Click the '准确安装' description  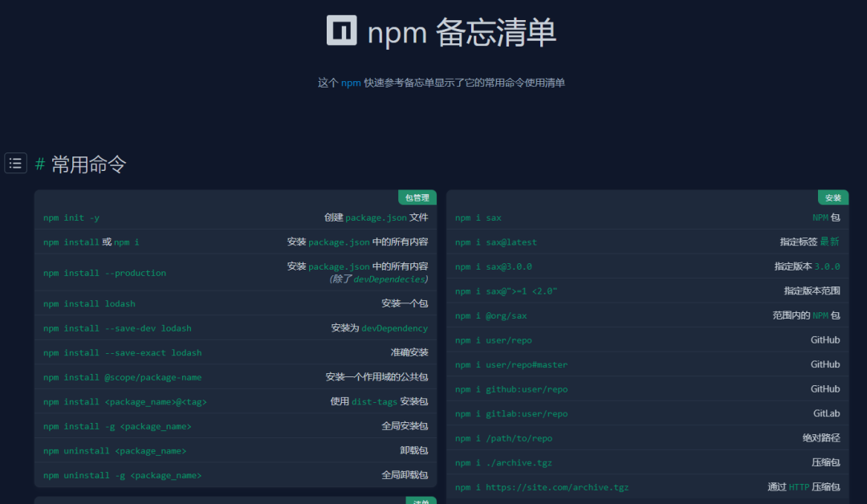[x=409, y=352]
